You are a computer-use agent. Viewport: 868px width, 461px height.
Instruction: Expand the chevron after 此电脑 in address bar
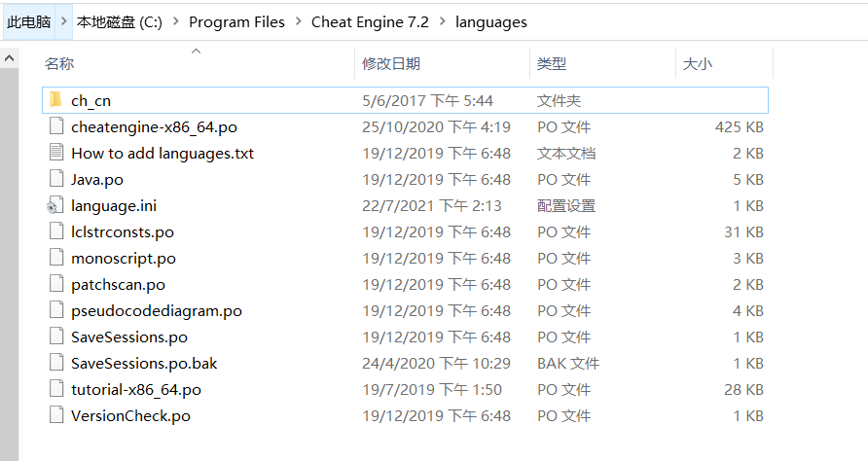63,21
